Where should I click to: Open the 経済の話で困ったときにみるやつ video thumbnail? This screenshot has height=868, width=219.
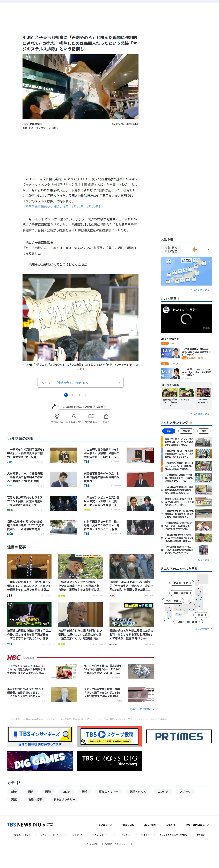coord(170,392)
